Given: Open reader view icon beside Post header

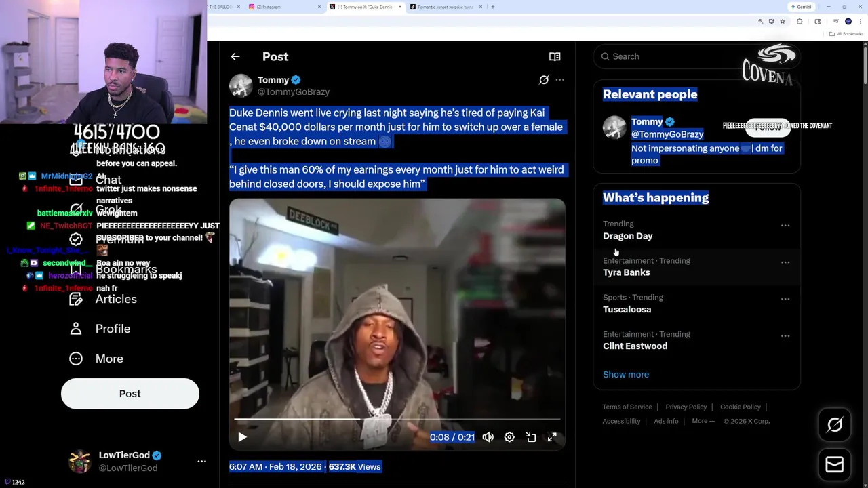Looking at the screenshot, I should (555, 57).
